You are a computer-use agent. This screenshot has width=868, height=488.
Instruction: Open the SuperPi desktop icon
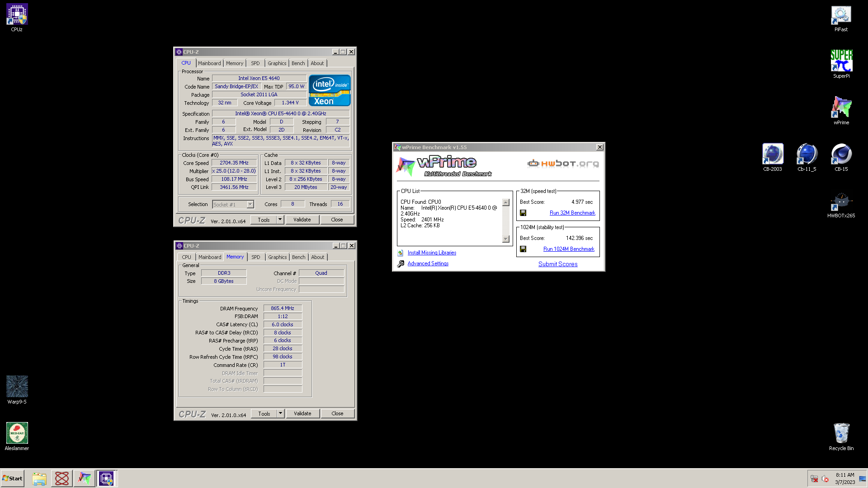coord(841,65)
